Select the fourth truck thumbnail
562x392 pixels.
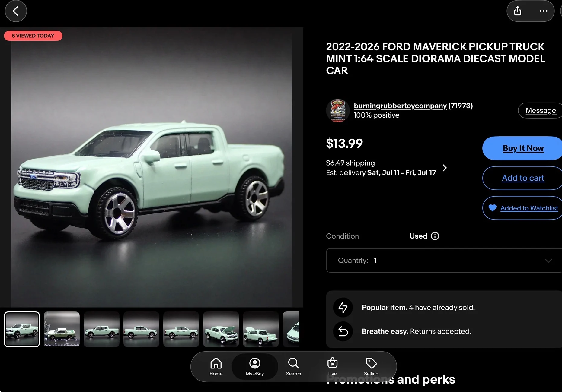coord(141,329)
